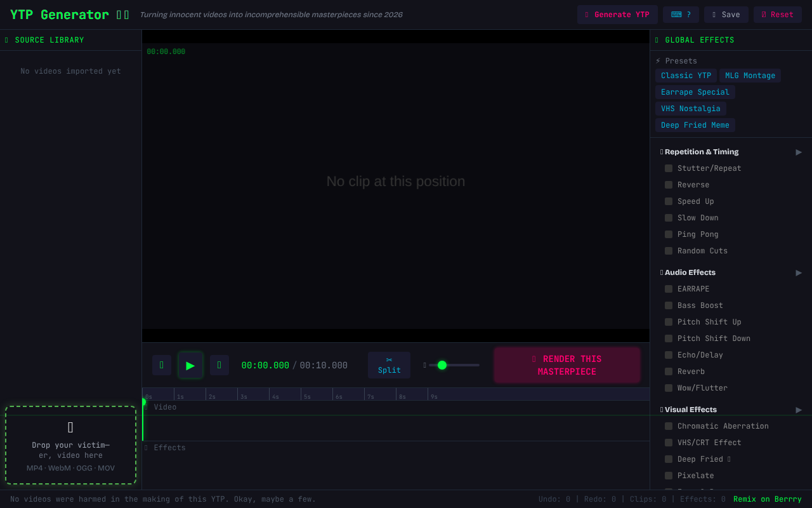Toggle the EARRAPE audio effect
812x508 pixels.
pyautogui.click(x=669, y=289)
